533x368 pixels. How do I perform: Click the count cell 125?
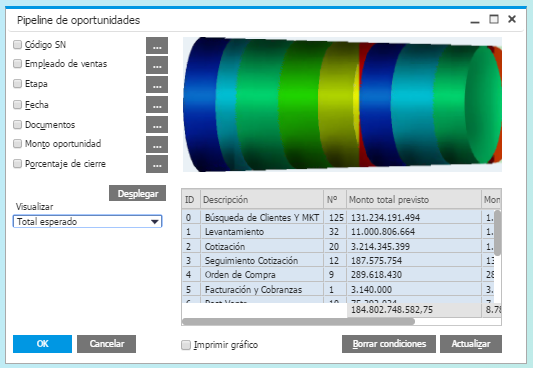coord(336,217)
